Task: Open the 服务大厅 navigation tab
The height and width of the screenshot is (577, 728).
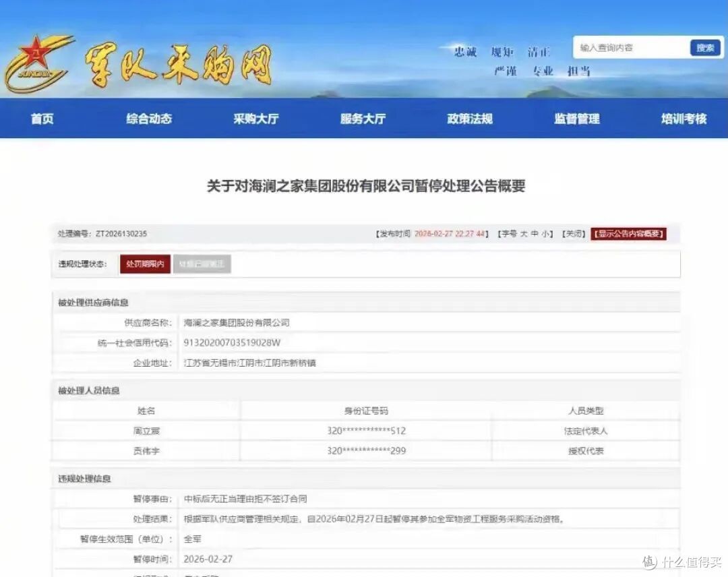Action: [363, 119]
